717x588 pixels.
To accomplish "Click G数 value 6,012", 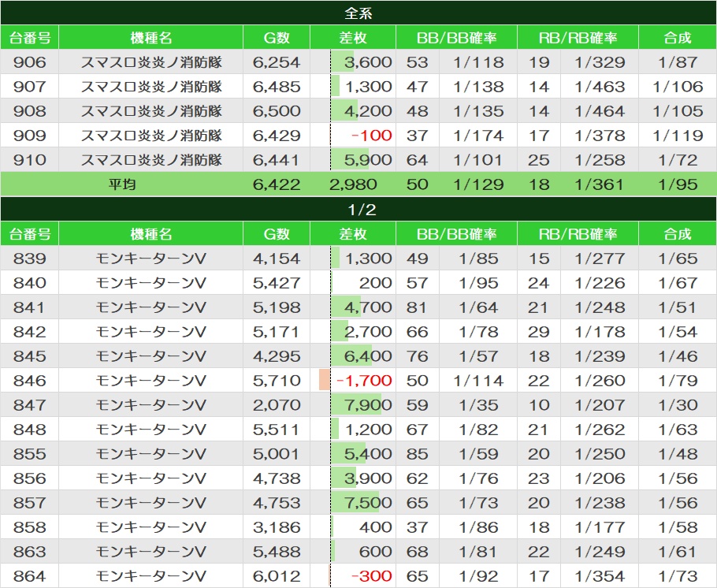I will [x=277, y=576].
